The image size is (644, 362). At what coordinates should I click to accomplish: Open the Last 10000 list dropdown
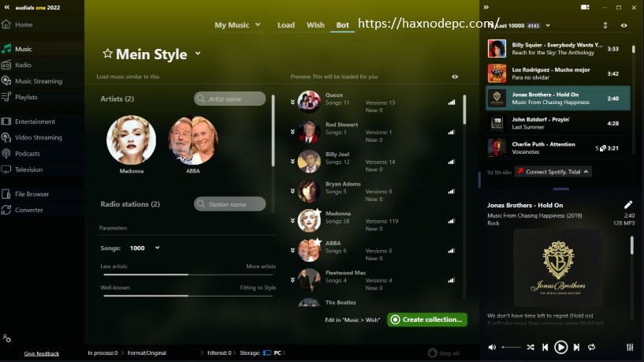tap(548, 25)
